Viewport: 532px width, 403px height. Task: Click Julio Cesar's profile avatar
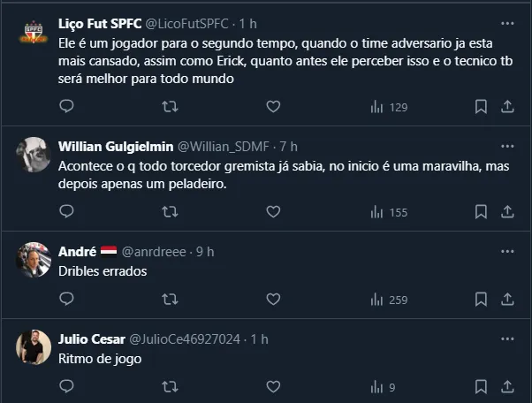click(34, 347)
